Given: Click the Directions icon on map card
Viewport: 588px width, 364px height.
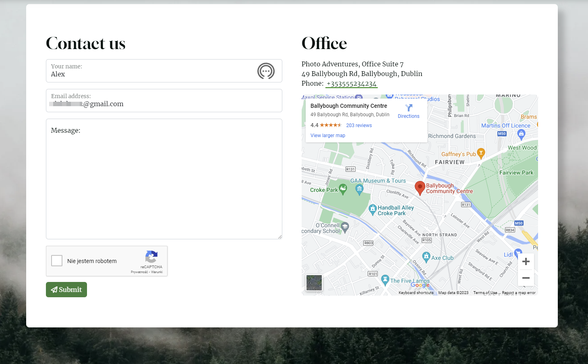Looking at the screenshot, I should (409, 108).
